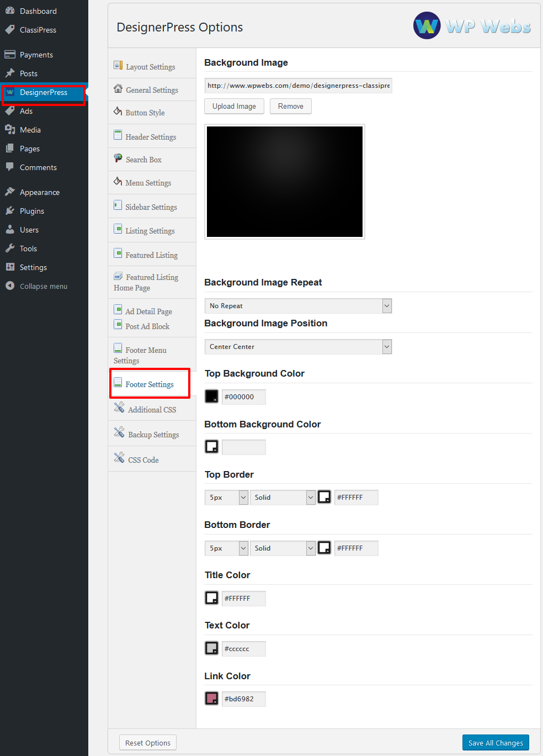
Task: Click the Comments bubble icon
Action: (10, 167)
